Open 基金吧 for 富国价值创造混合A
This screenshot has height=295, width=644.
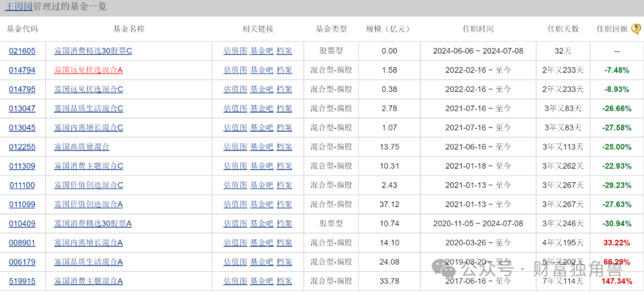click(262, 204)
